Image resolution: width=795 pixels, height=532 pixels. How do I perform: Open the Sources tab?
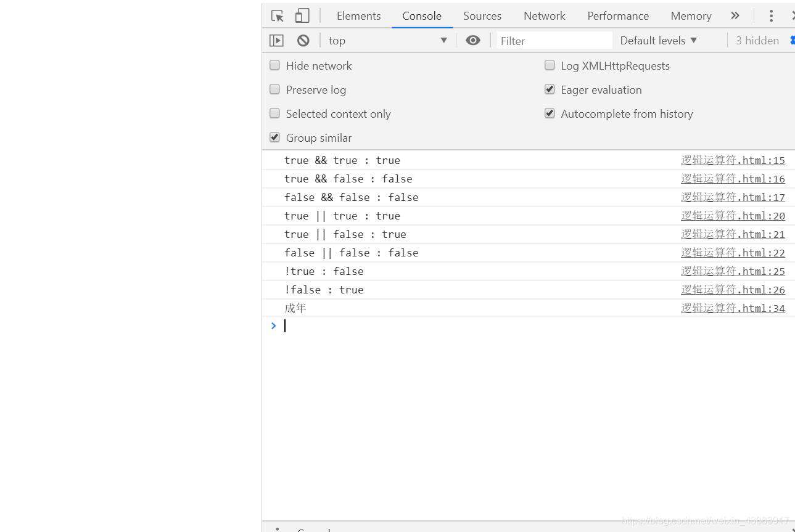482,16
